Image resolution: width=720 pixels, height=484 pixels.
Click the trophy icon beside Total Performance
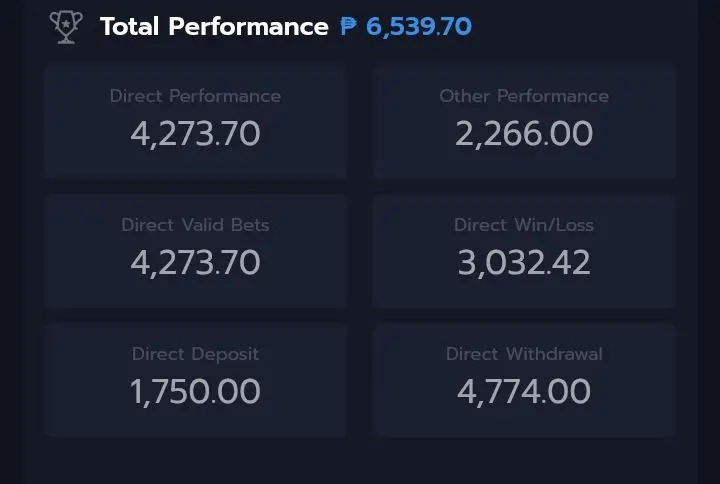pos(66,27)
